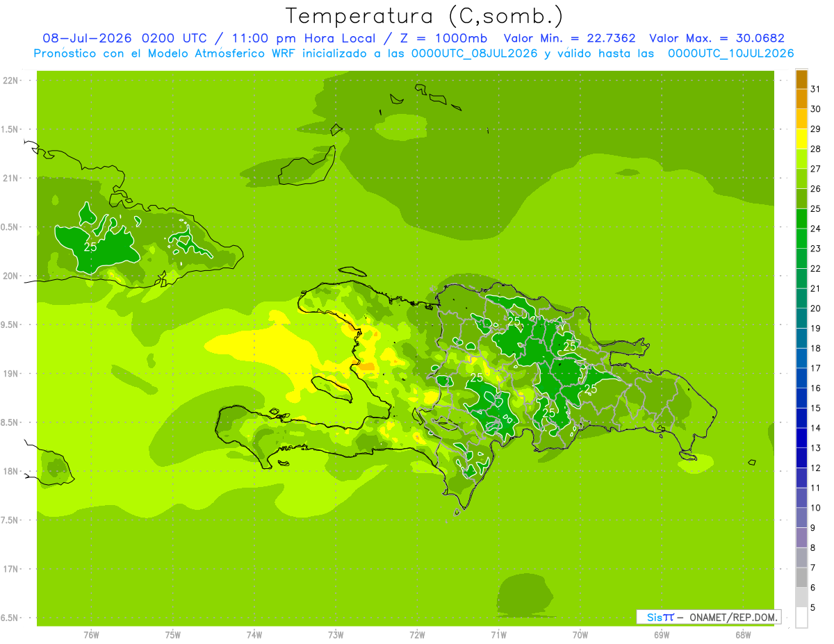The image size is (834, 644).
Task: Click the color bar value "15"
Action: coord(815,408)
